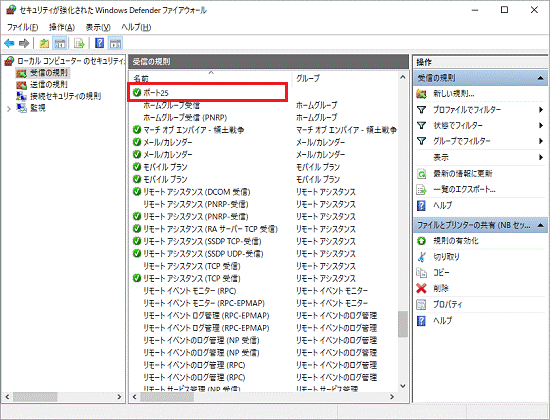Click the 一覧のエクスポート icon
The width and height of the screenshot is (550, 420).
[421, 189]
